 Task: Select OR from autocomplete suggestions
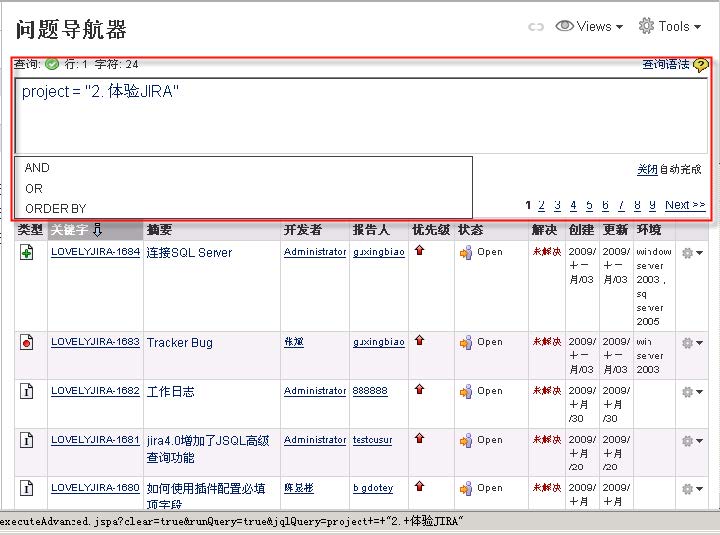34,188
